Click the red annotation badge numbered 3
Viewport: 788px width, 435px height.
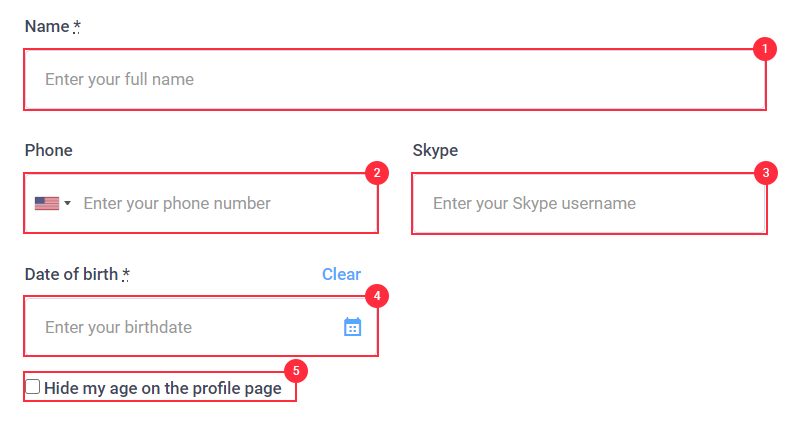(x=766, y=173)
